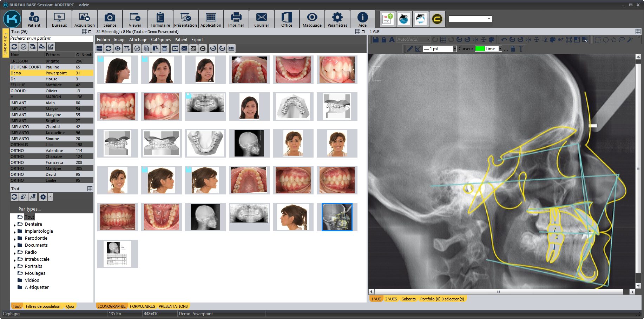Click Filtres de population button
Viewport: 644px width, 319px height.
(x=43, y=306)
